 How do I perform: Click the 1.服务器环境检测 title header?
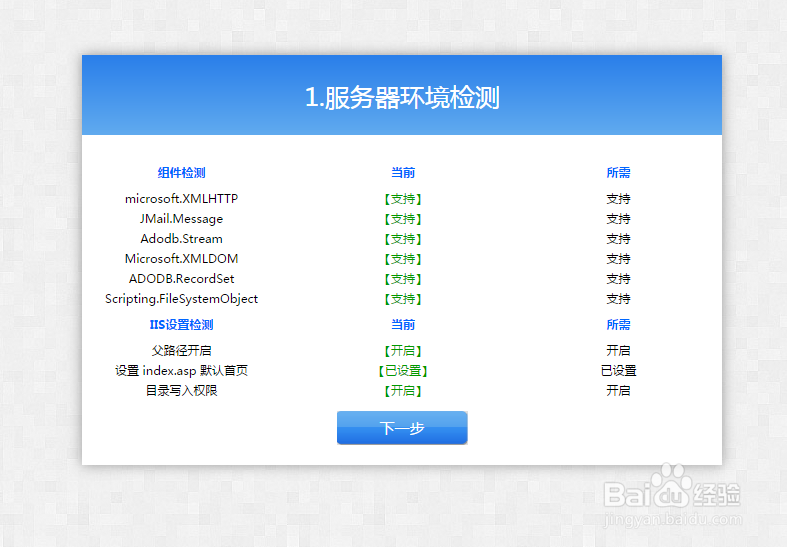[x=402, y=97]
